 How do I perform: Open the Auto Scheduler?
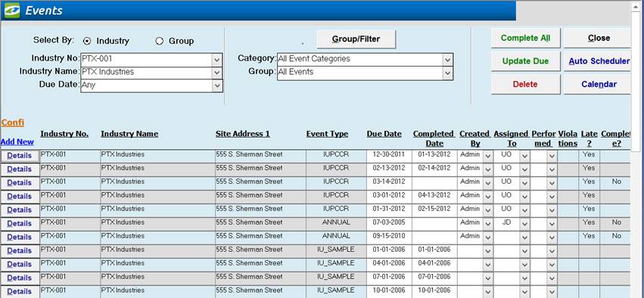[x=599, y=61]
